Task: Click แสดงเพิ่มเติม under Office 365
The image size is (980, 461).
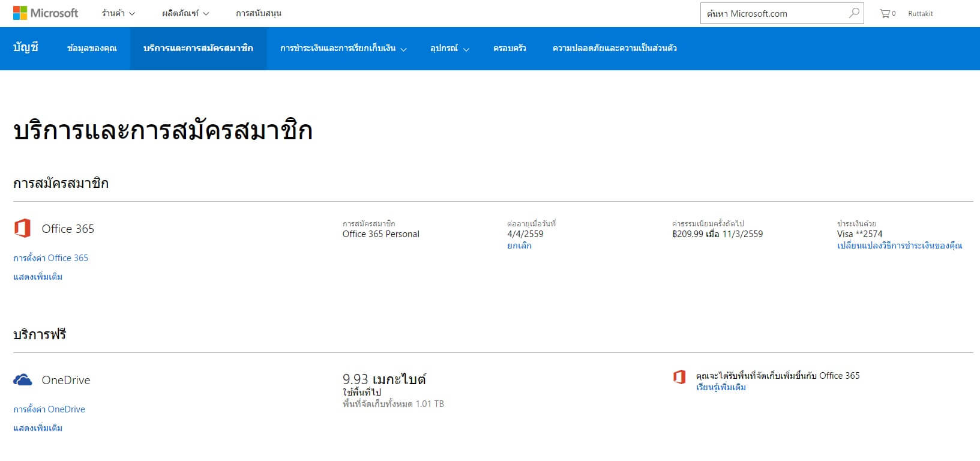Action: click(x=38, y=277)
